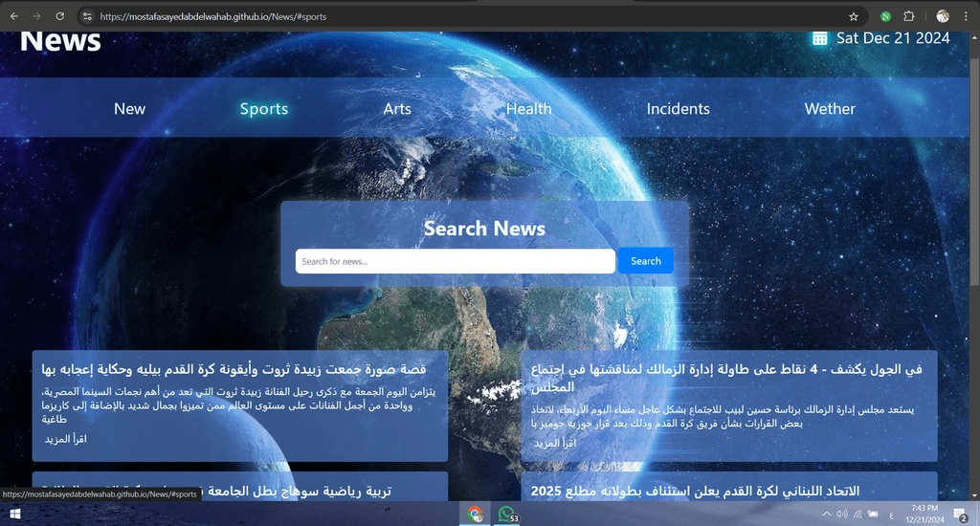Open site information icon in address bar
980x526 pixels.
tap(87, 16)
